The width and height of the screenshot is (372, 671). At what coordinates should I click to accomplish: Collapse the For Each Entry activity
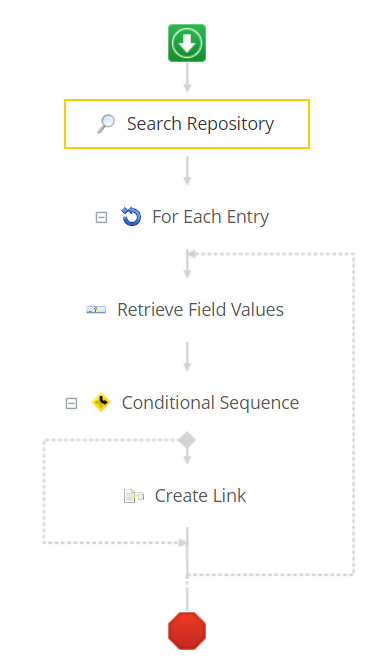tap(101, 217)
